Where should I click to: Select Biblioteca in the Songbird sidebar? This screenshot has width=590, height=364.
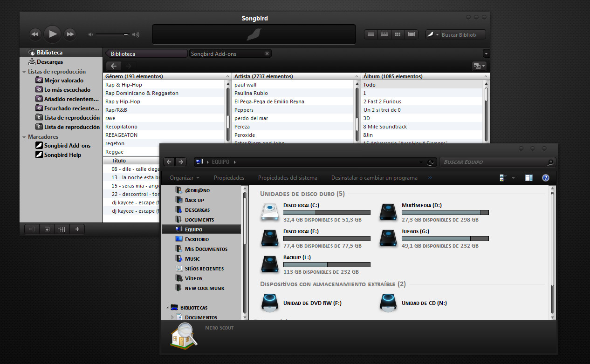click(x=61, y=53)
